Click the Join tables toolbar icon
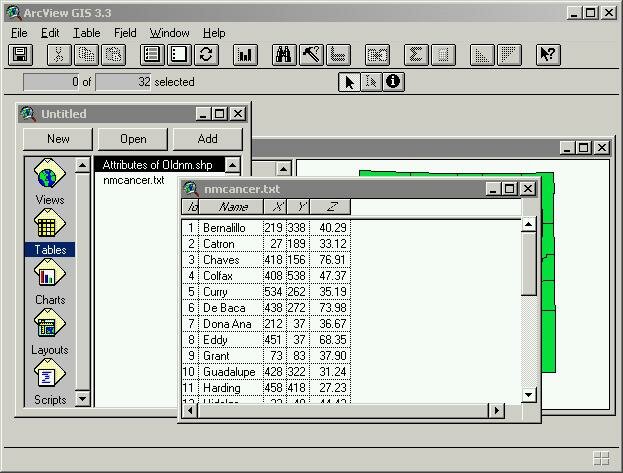 click(377, 54)
